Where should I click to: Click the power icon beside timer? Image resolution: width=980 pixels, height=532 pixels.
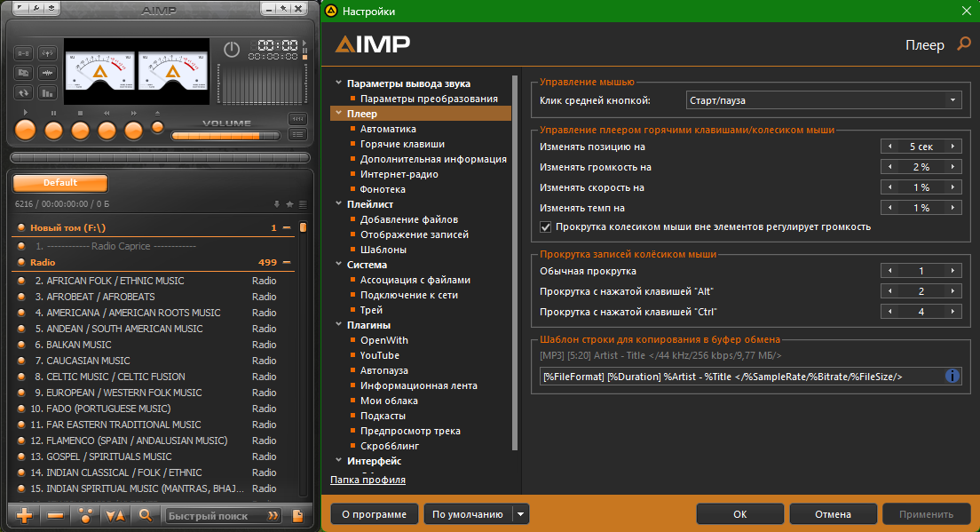point(232,50)
